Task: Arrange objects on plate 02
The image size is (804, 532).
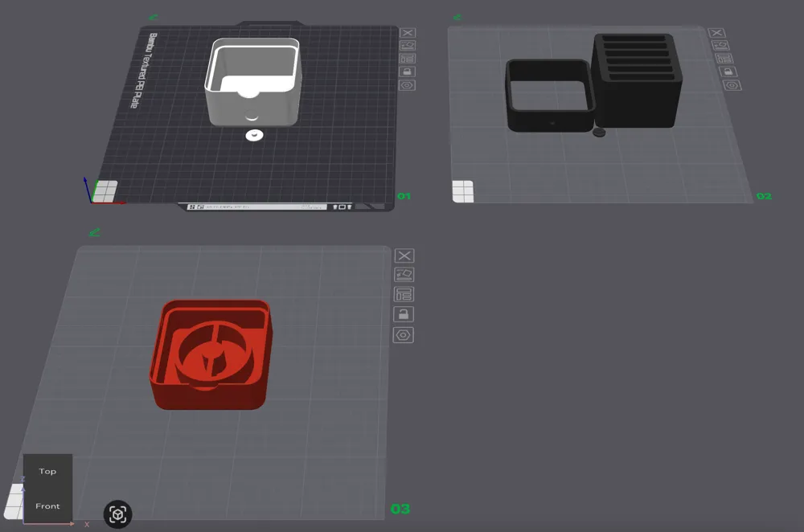Action: [724, 59]
